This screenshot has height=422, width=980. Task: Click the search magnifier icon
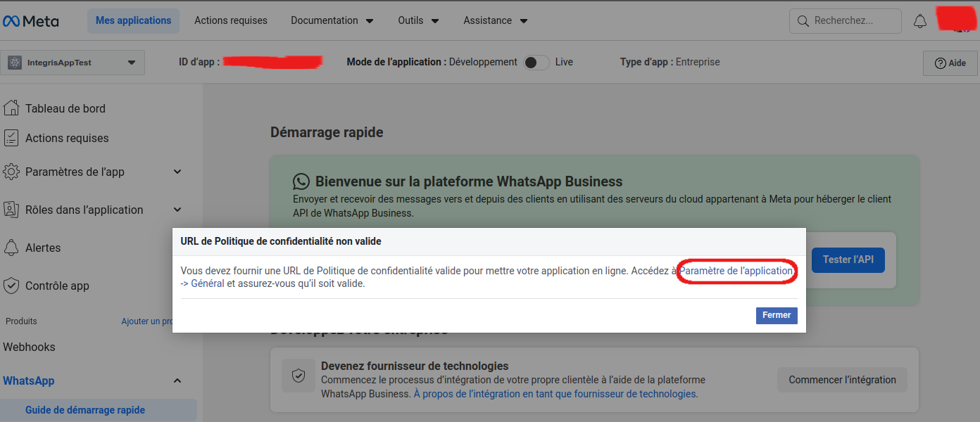pyautogui.click(x=803, y=21)
